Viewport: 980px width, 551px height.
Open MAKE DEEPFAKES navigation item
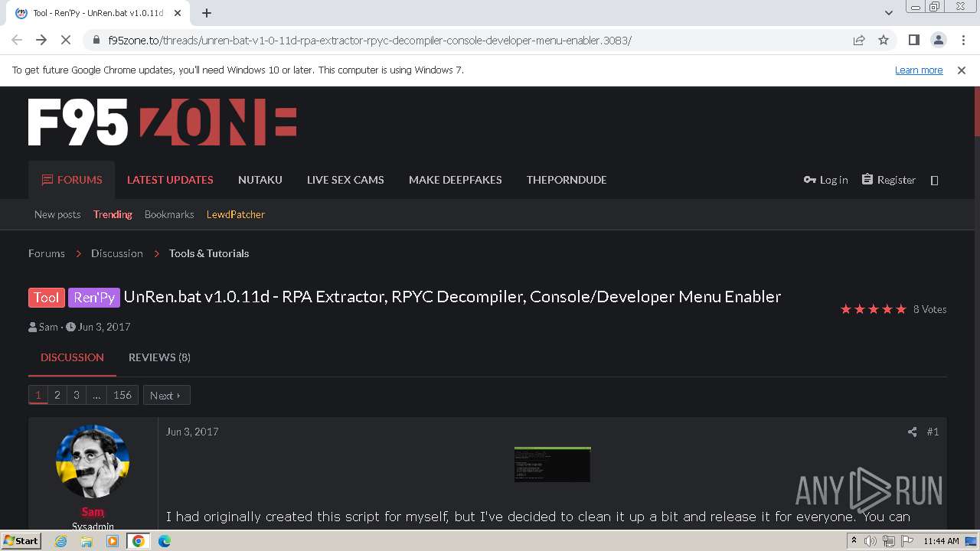coord(456,180)
